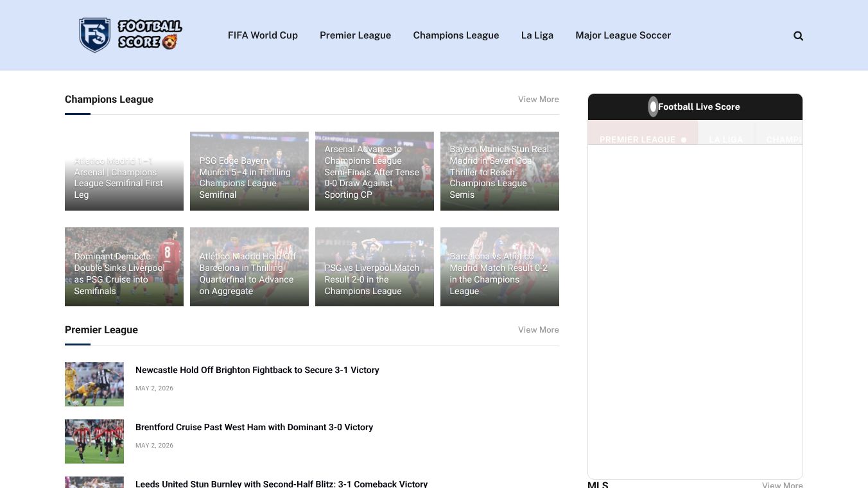
Task: Open Bayern Munich Stun Real Madrid card
Action: 499,171
